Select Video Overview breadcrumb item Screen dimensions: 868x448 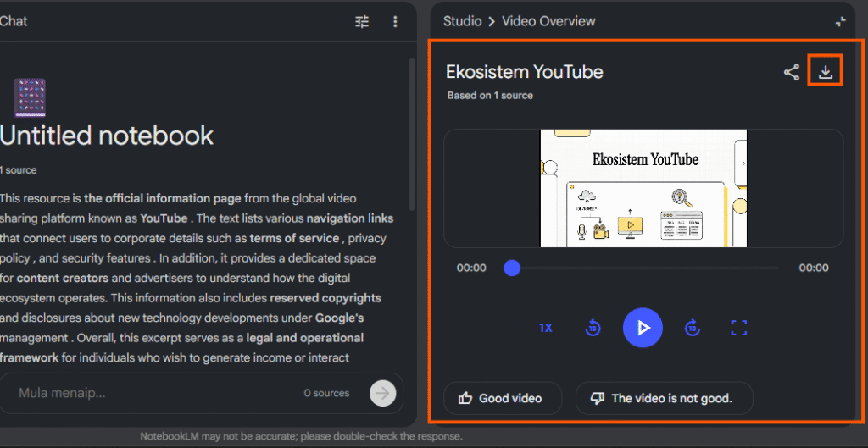point(548,21)
